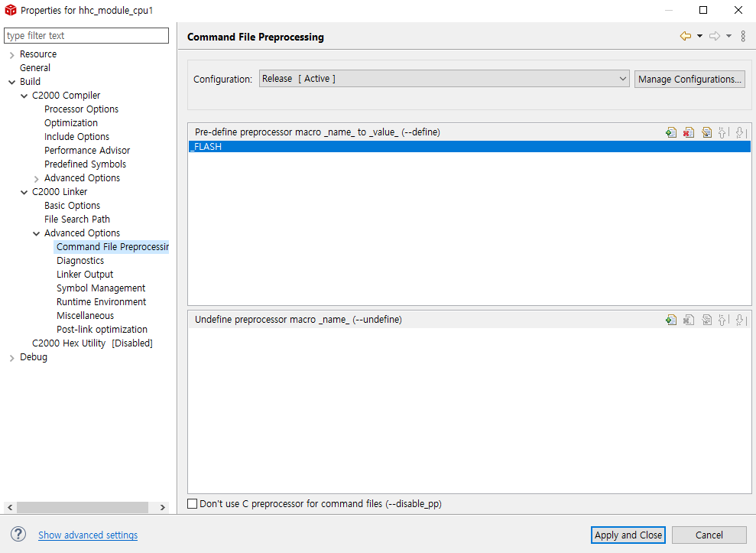Open File Search Path page
Image resolution: width=756 pixels, height=553 pixels.
point(77,219)
